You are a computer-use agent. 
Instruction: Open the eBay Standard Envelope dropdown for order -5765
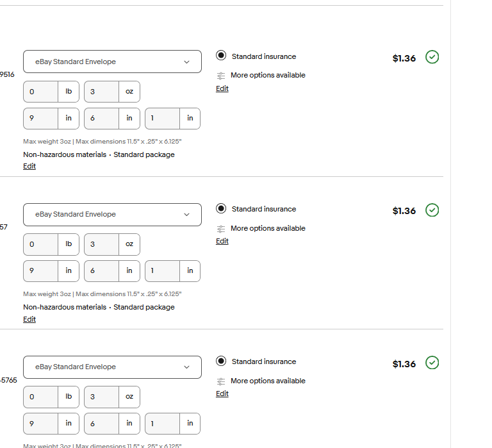112,367
